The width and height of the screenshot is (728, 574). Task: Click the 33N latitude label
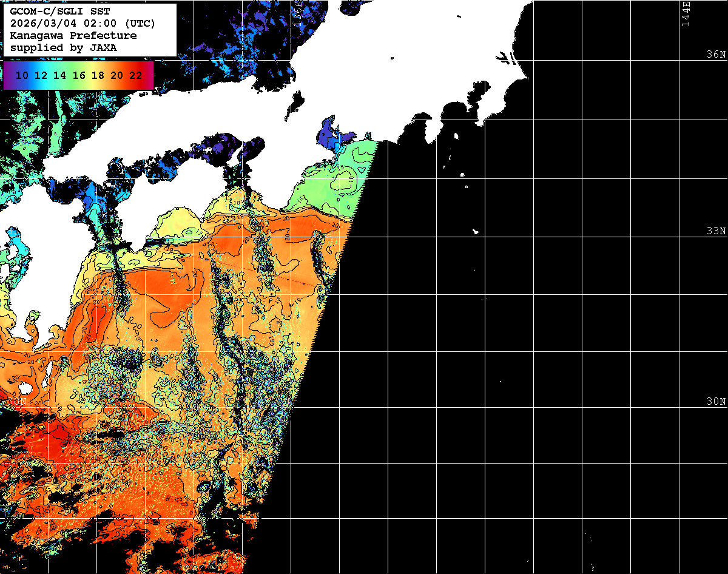tap(716, 231)
